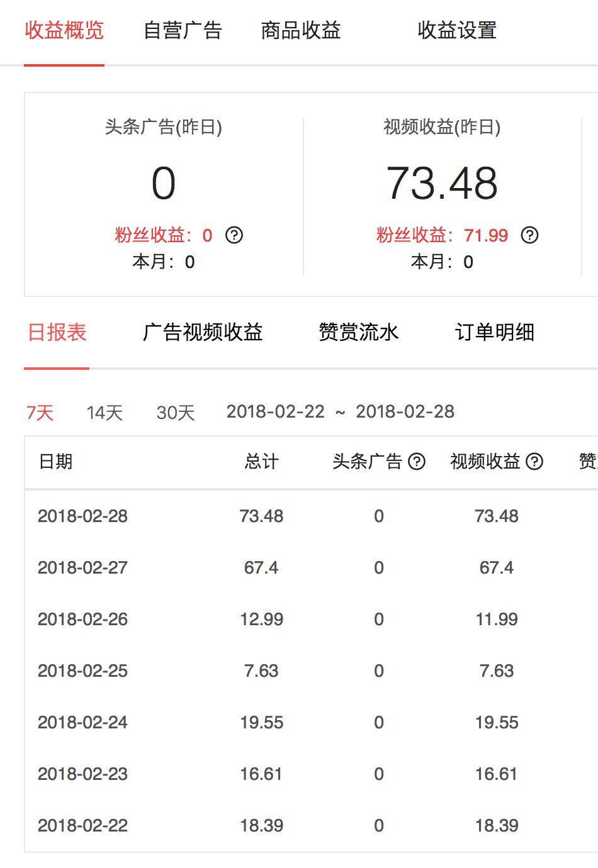Screen dimensions: 598x868
Task: Select the 7天 range filter
Action: 40,413
